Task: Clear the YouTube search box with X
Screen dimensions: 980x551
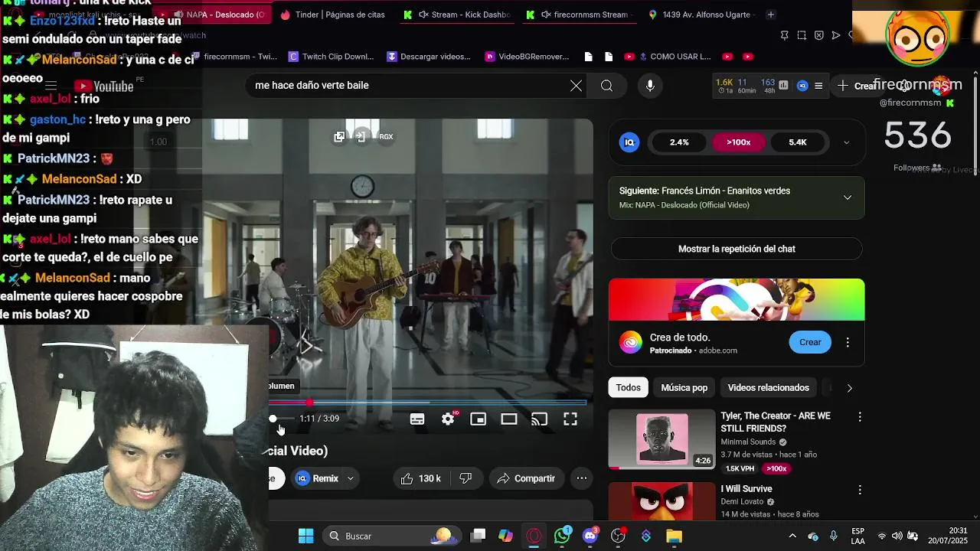Action: coord(576,86)
